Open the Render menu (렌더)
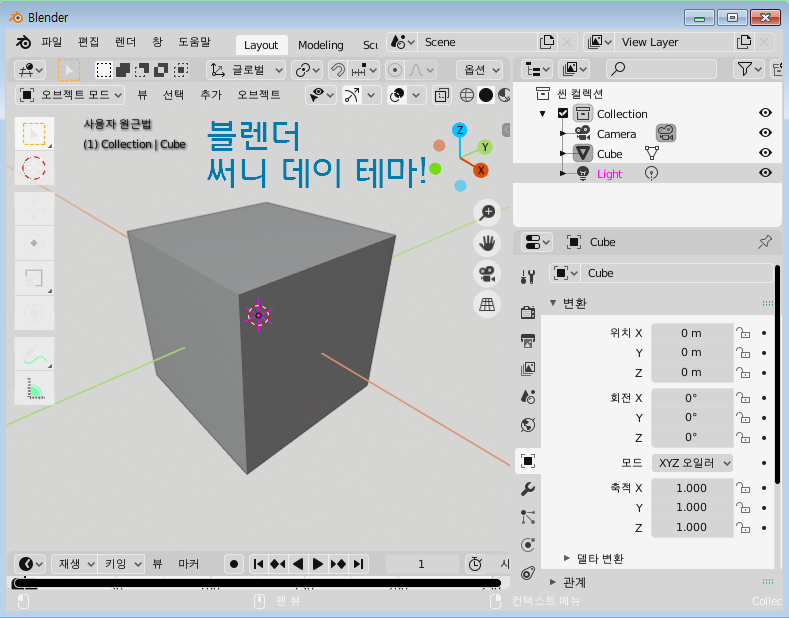The height and width of the screenshot is (618, 789). click(x=125, y=42)
